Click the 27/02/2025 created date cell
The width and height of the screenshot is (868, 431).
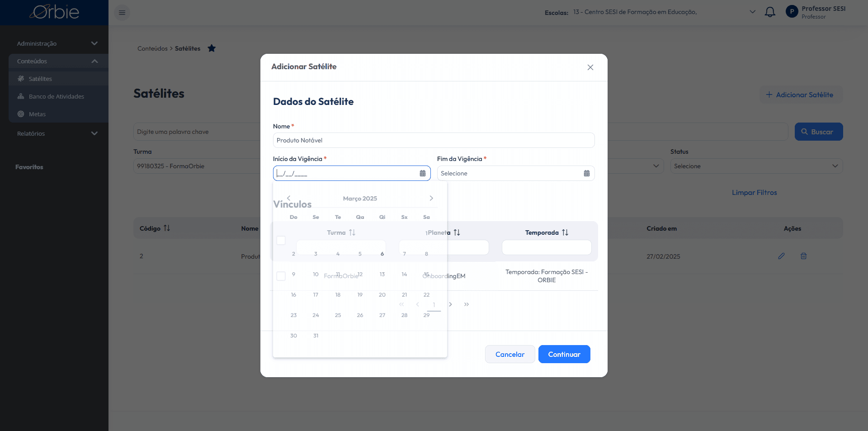[x=663, y=256]
